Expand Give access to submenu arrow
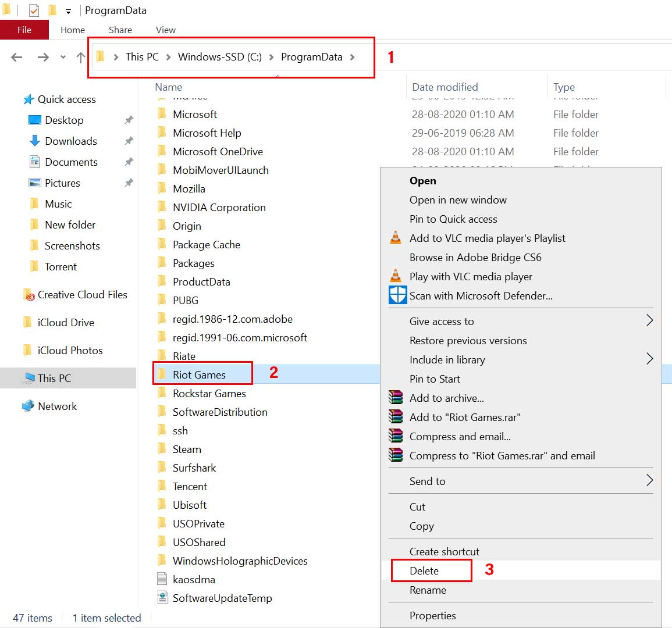The width and height of the screenshot is (672, 628). (649, 320)
